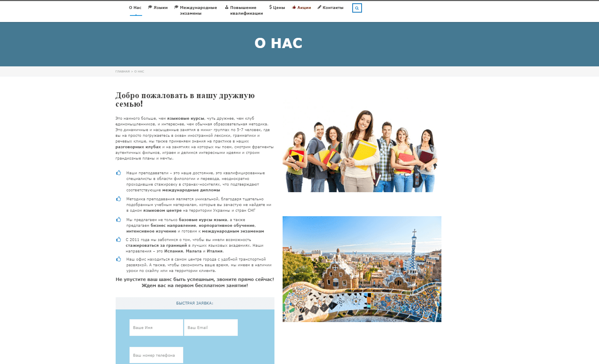Click the person icon beside Повышение квалификации
Viewport: 599px width, 364px height.
[x=226, y=7]
